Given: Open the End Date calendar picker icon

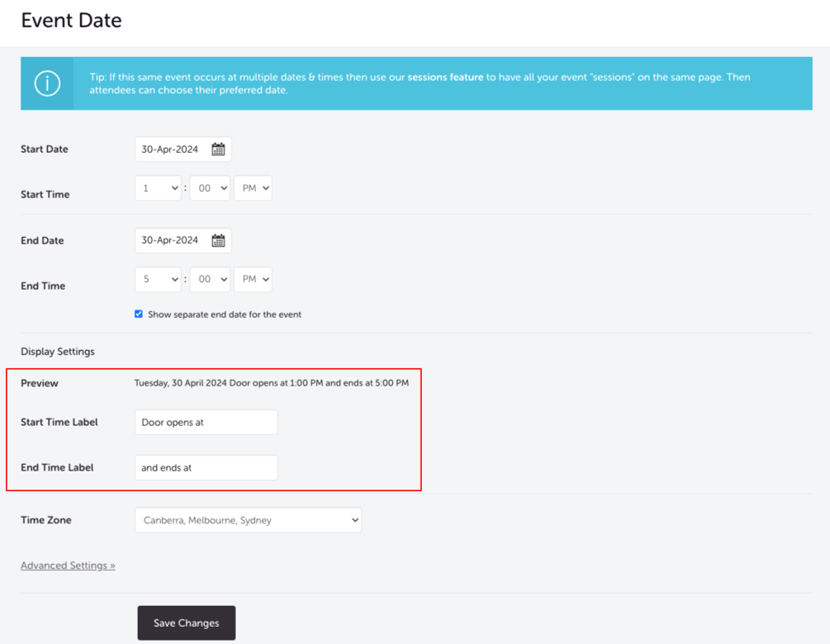Looking at the screenshot, I should click(218, 240).
